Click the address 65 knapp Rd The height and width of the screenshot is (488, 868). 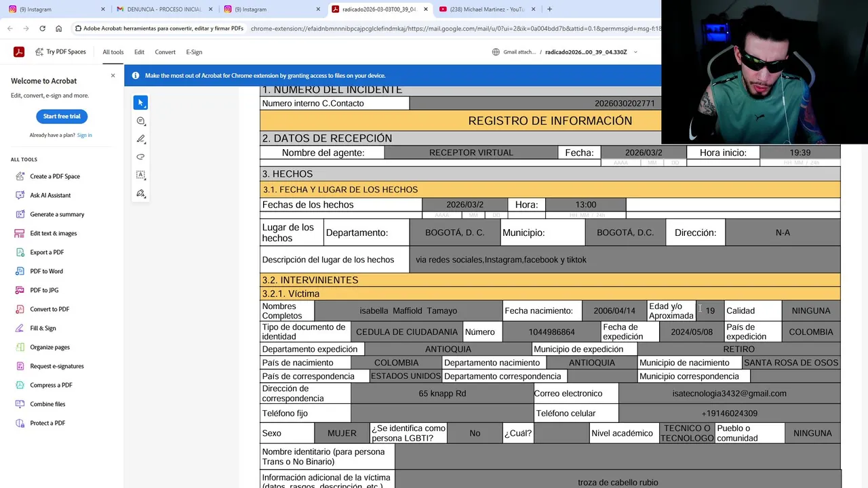442,393
